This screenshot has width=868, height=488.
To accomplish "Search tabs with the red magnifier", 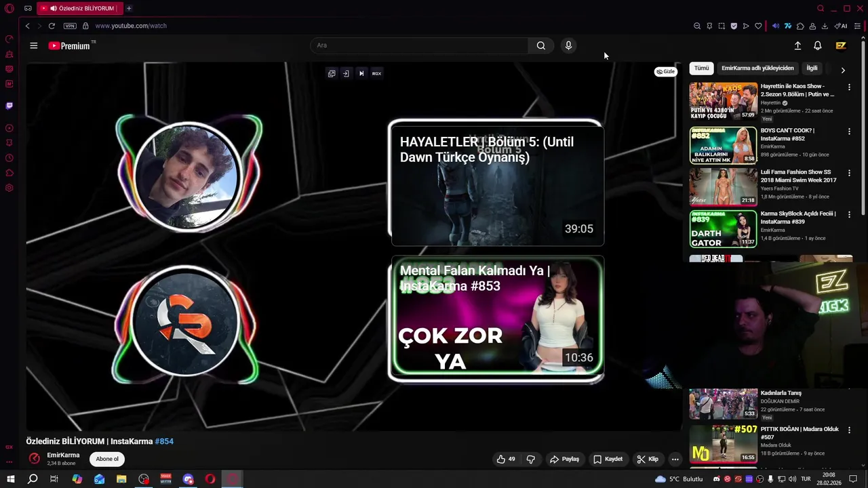I will click(x=821, y=8).
